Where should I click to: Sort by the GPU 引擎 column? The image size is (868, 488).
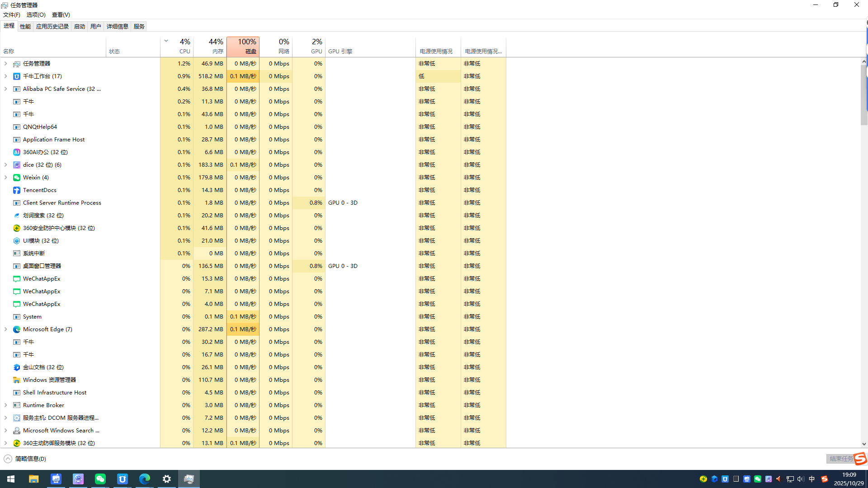(370, 47)
